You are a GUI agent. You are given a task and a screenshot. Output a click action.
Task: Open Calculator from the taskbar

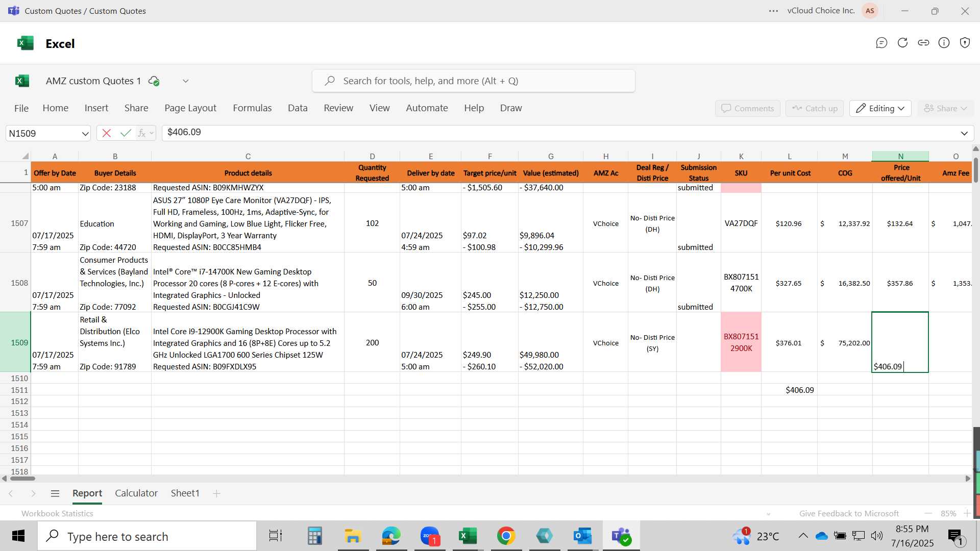pos(314,536)
